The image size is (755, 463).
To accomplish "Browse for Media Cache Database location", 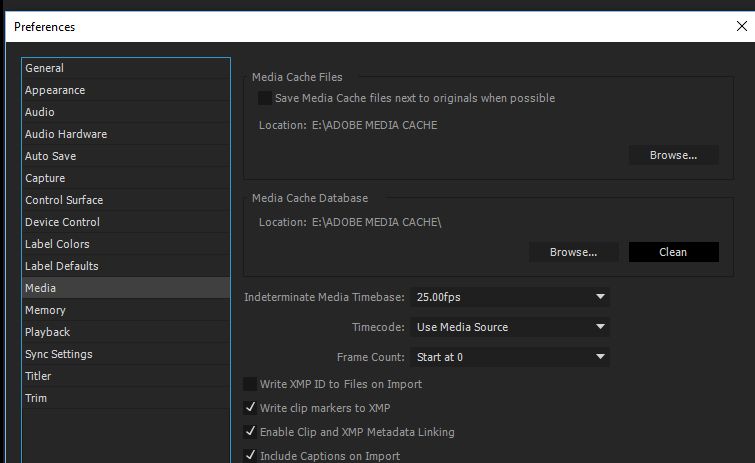I will coord(573,252).
